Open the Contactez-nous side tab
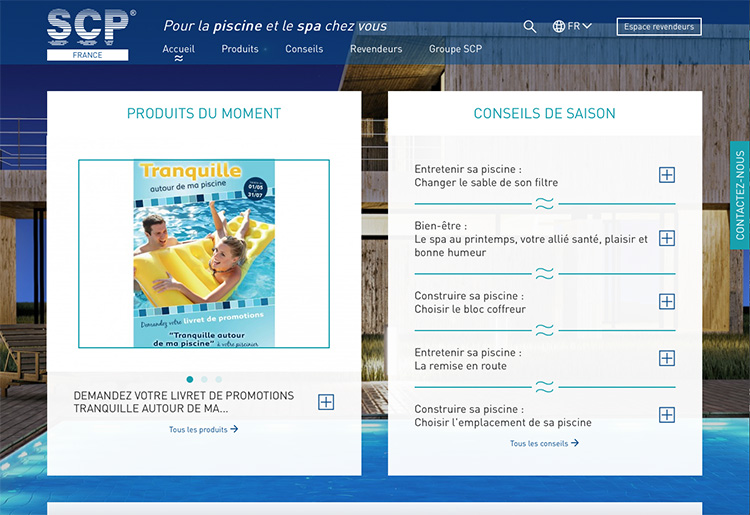The width and height of the screenshot is (750, 515). (x=740, y=196)
